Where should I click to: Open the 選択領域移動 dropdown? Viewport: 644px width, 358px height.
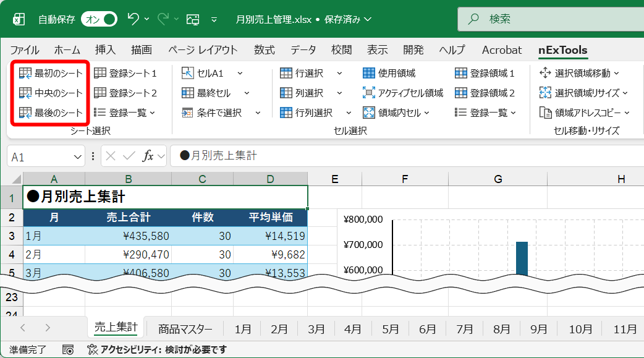point(580,73)
